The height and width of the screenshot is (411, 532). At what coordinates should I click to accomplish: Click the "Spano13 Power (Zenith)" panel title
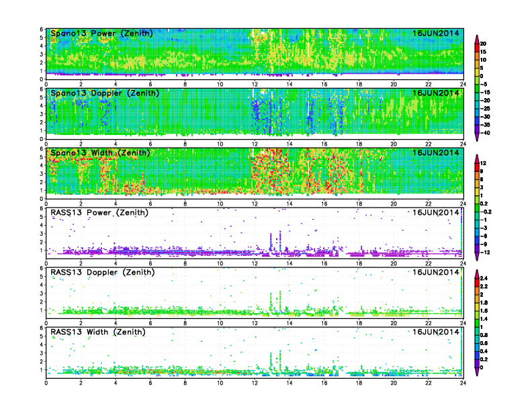102,33
